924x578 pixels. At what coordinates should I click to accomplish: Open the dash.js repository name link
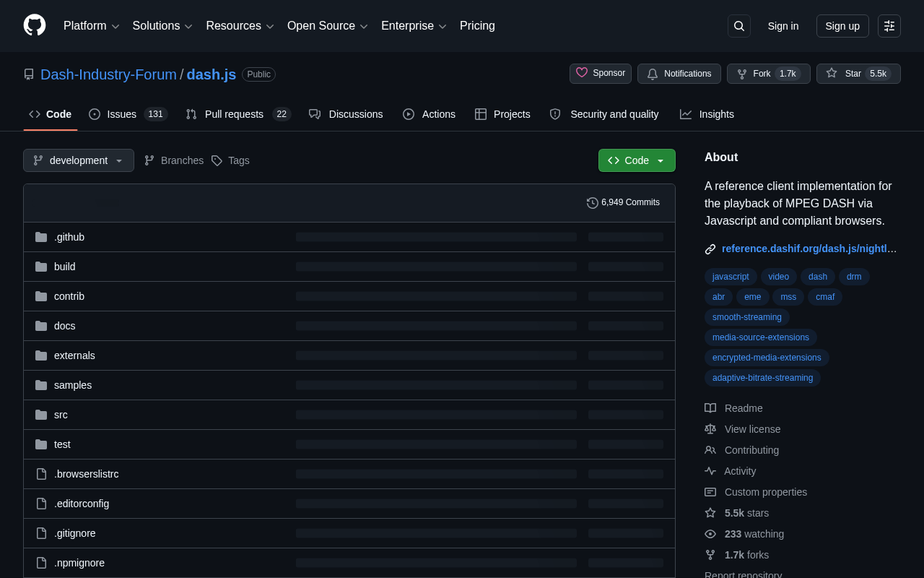click(x=212, y=74)
